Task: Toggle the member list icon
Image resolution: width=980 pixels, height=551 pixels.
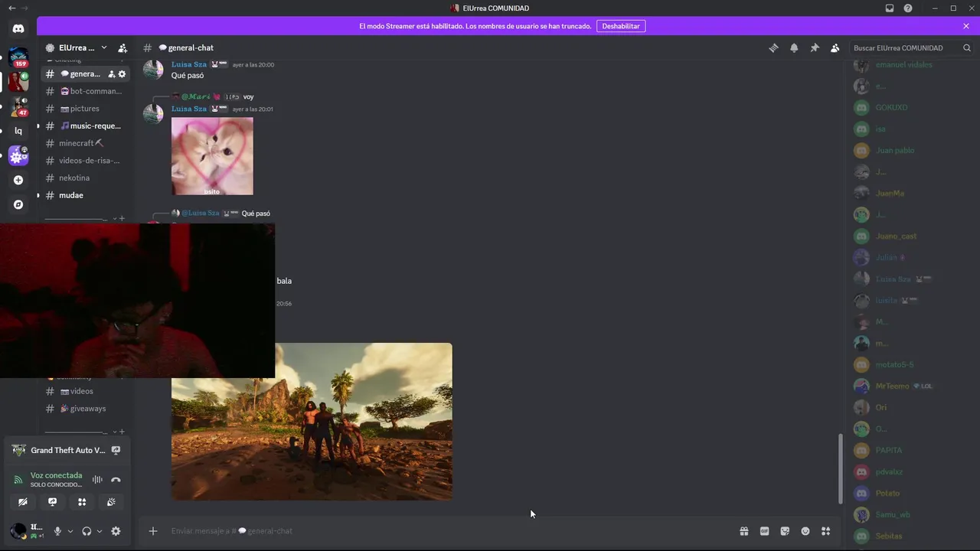Action: [835, 47]
